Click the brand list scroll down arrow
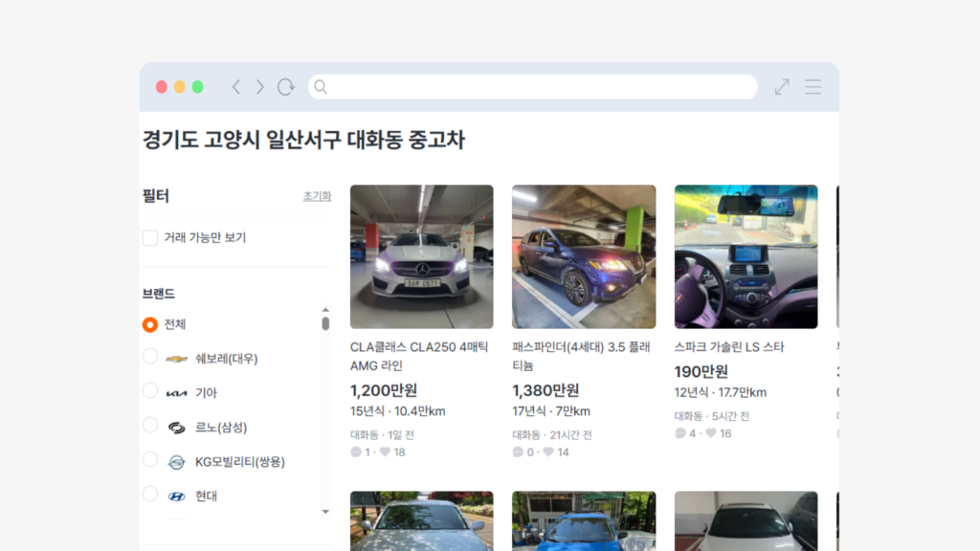Image resolution: width=980 pixels, height=551 pixels. 325,512
